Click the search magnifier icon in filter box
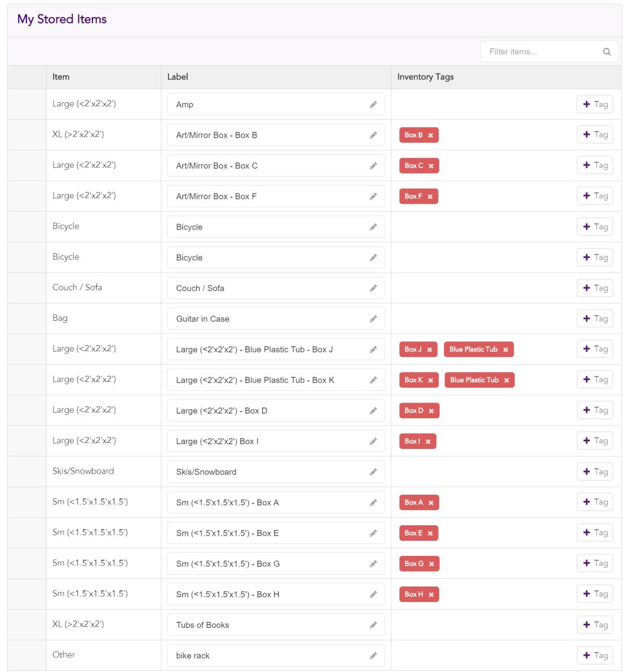Screen dimensions: 624x672 [606, 52]
